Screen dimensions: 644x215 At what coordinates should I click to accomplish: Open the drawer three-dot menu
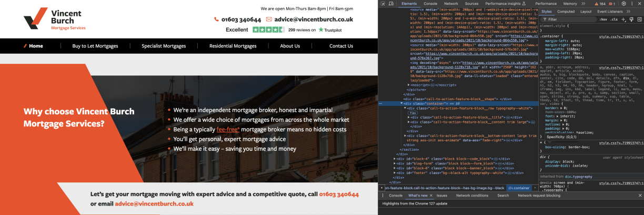pyautogui.click(x=384, y=196)
